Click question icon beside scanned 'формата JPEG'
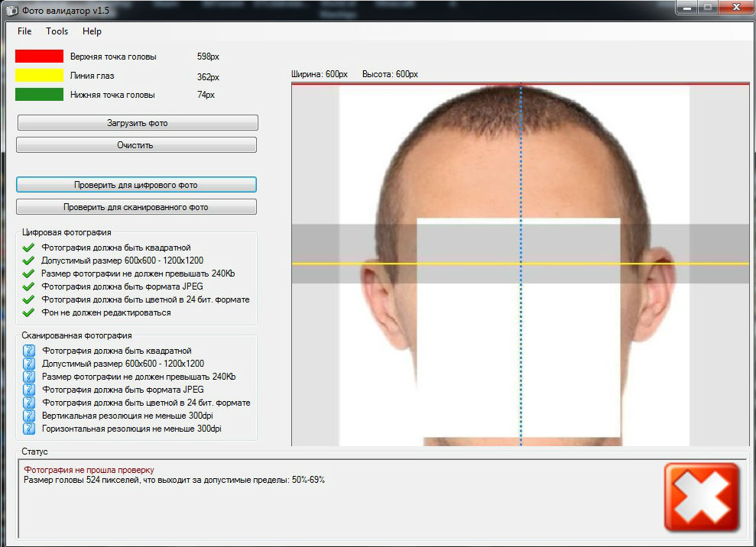This screenshot has width=756, height=547. tap(29, 390)
